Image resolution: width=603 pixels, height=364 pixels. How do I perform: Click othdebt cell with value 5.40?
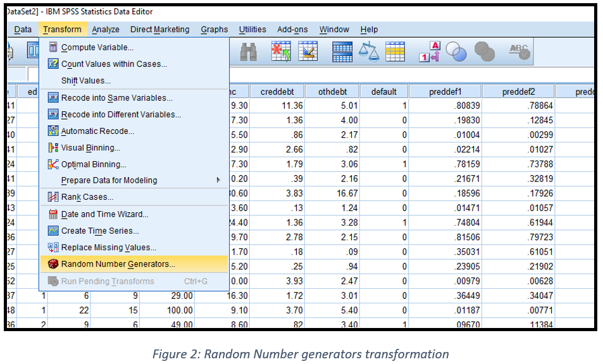click(332, 310)
